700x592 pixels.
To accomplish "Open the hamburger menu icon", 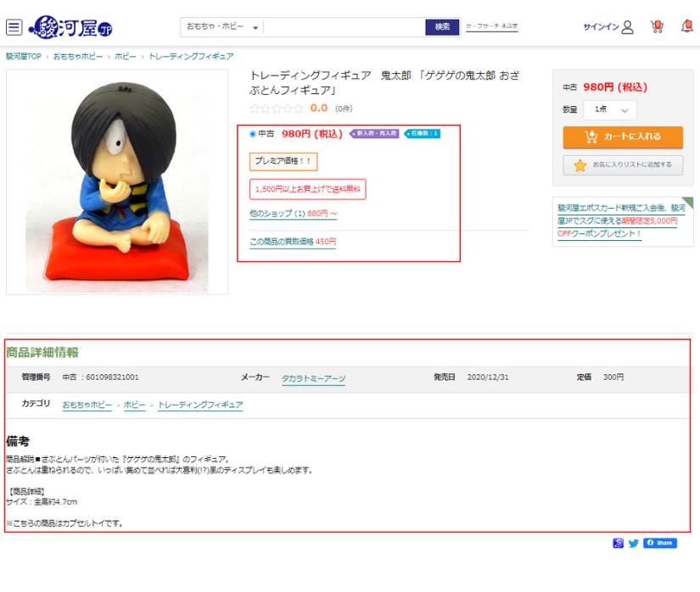I will (14, 27).
